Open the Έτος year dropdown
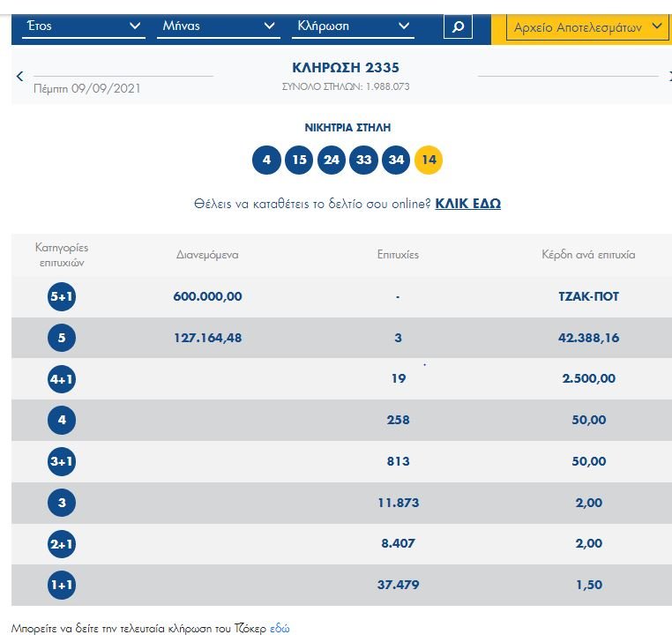This screenshot has width=672, height=642. pyautogui.click(x=84, y=26)
